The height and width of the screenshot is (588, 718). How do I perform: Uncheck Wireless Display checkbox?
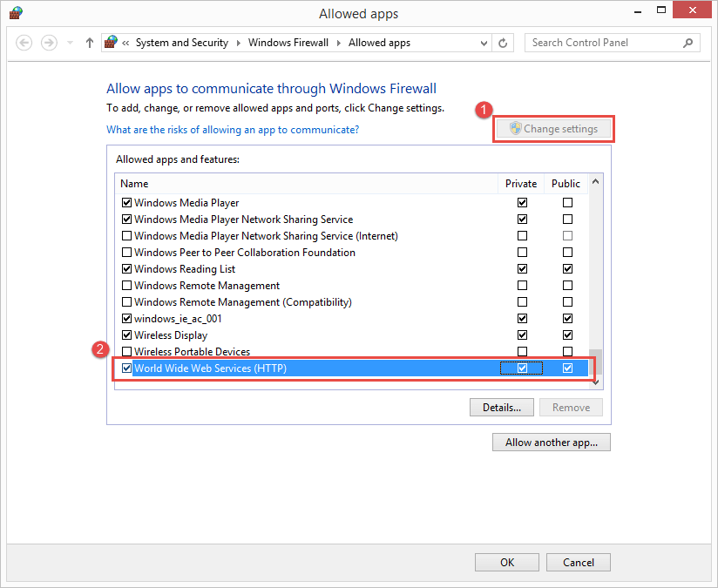tap(127, 335)
